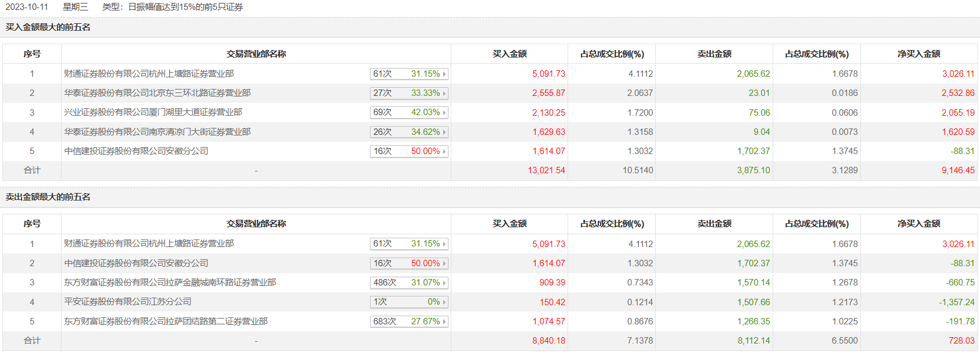Click 买入金额 header in buy table
The width and height of the screenshot is (980, 354).
pyautogui.click(x=509, y=54)
